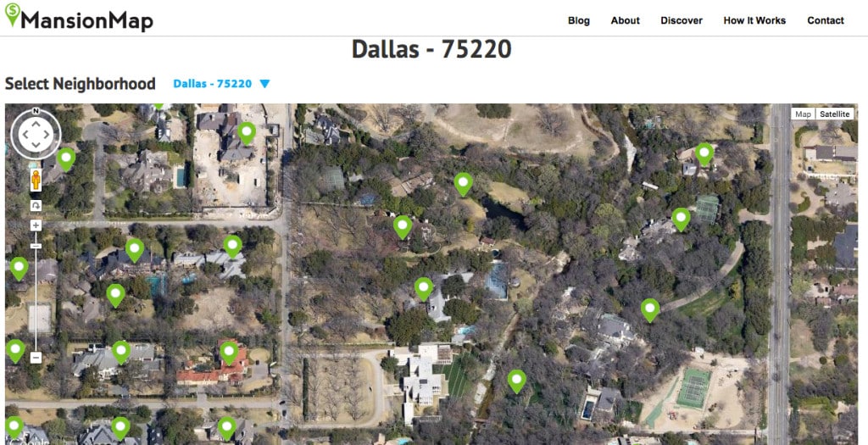This screenshot has width=868, height=445.
Task: Click the MansionMap logo
Action: pos(79,17)
